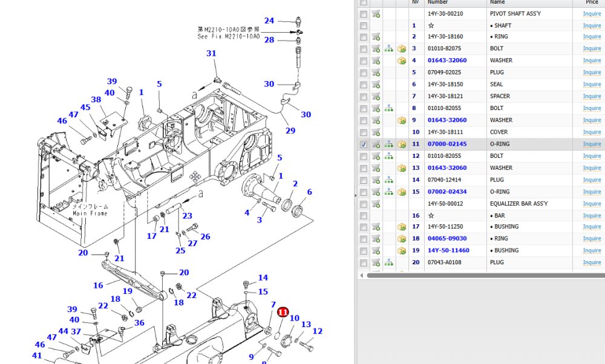Open structure tree icon for BOLT item 3
605x364 pixels.
click(x=389, y=48)
